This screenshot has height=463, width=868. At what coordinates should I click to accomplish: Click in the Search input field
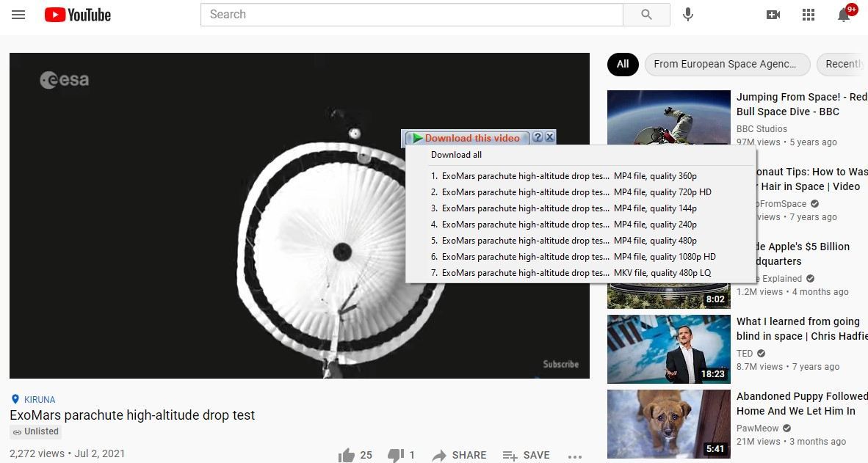click(x=411, y=15)
